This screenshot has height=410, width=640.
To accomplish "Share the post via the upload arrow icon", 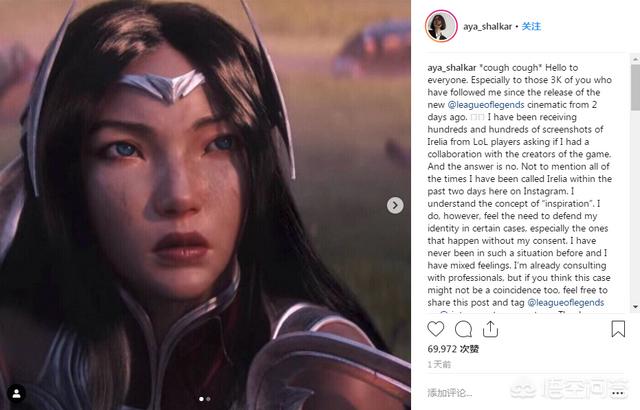I will [x=490, y=329].
